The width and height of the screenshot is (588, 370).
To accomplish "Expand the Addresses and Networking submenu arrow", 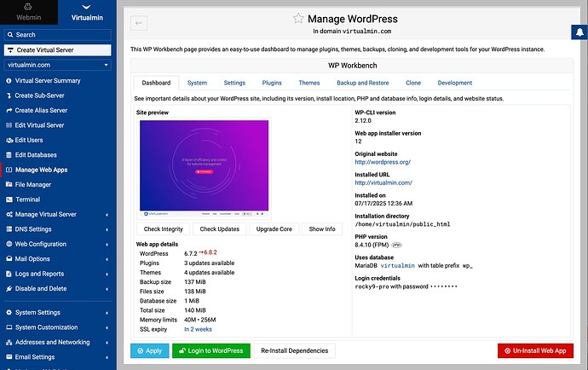I will click(x=107, y=343).
